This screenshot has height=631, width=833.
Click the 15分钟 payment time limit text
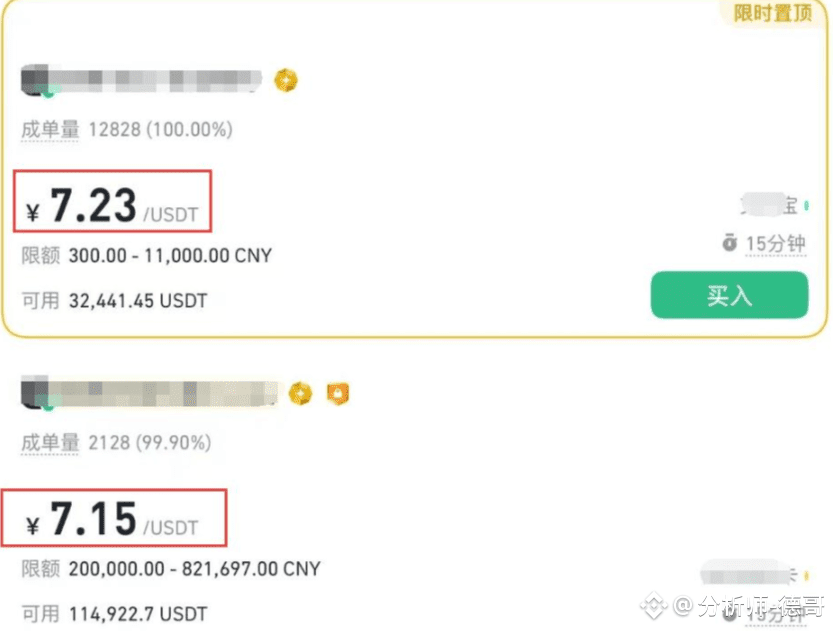pyautogui.click(x=776, y=244)
